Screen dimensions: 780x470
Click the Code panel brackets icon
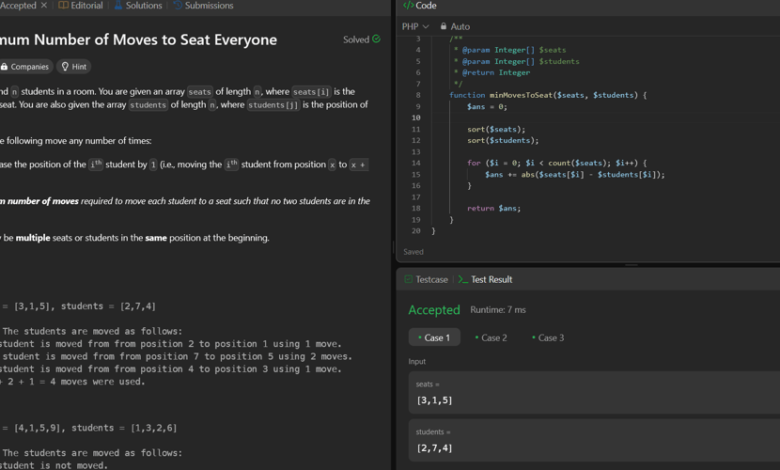point(408,5)
